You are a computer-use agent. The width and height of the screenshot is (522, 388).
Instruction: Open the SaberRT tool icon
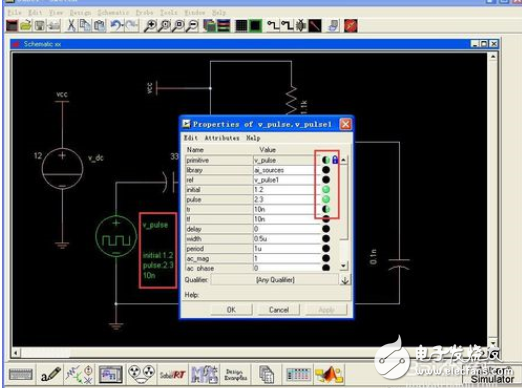click(x=172, y=375)
